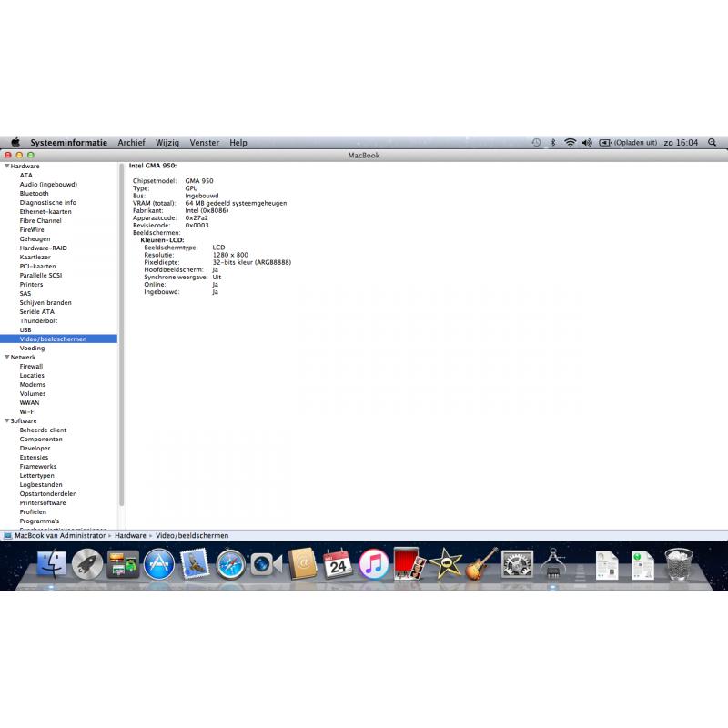Open the App Store Dock icon
Image resolution: width=728 pixels, height=728 pixels.
coord(158,563)
